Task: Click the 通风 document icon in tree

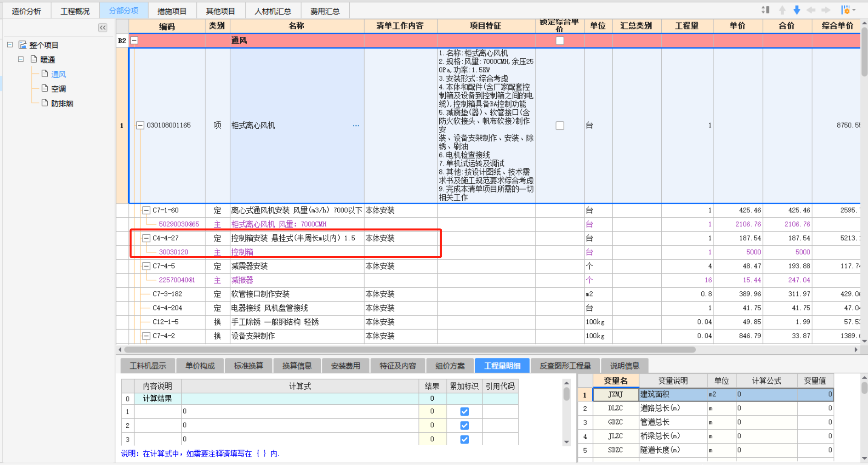Action: 45,74
